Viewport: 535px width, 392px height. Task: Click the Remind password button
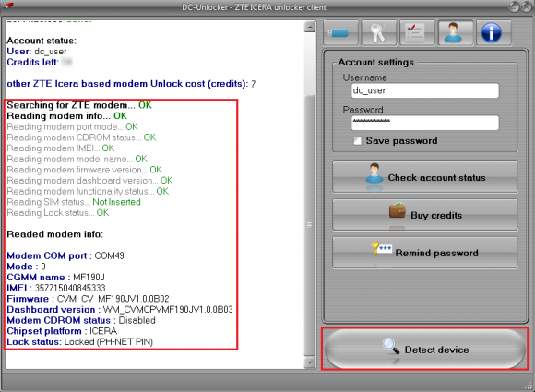pyautogui.click(x=425, y=253)
